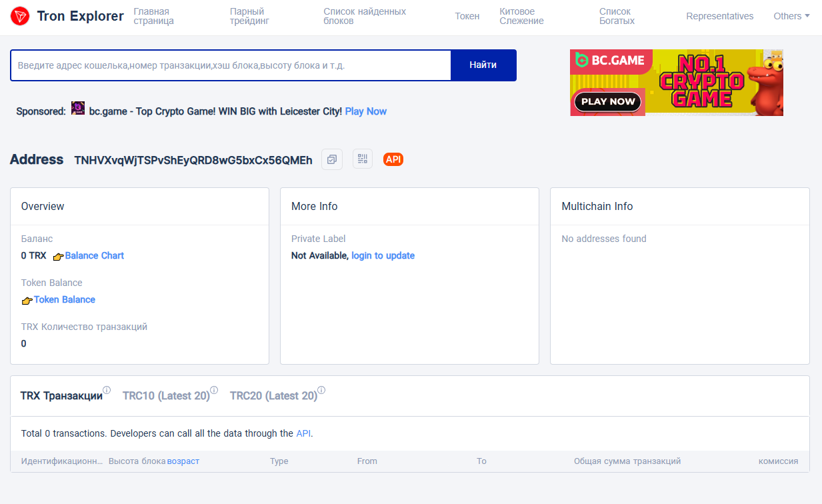Click the info icon beside TRC20 (Latest 20)

coord(321,389)
